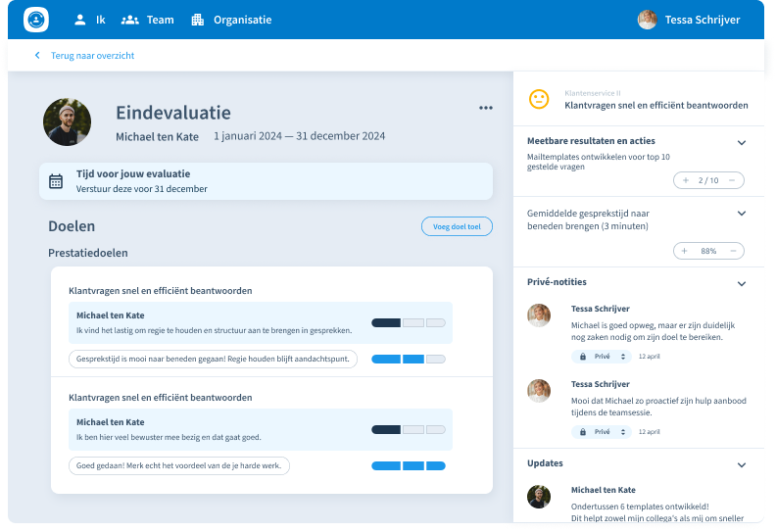Click second Tessa Schrijver avatar in Privé-notities

click(x=539, y=391)
